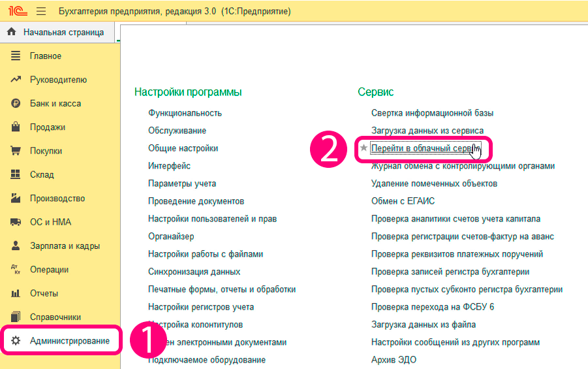
Task: Open Проверка регистрации счетов-фактур на аванс
Action: [463, 236]
